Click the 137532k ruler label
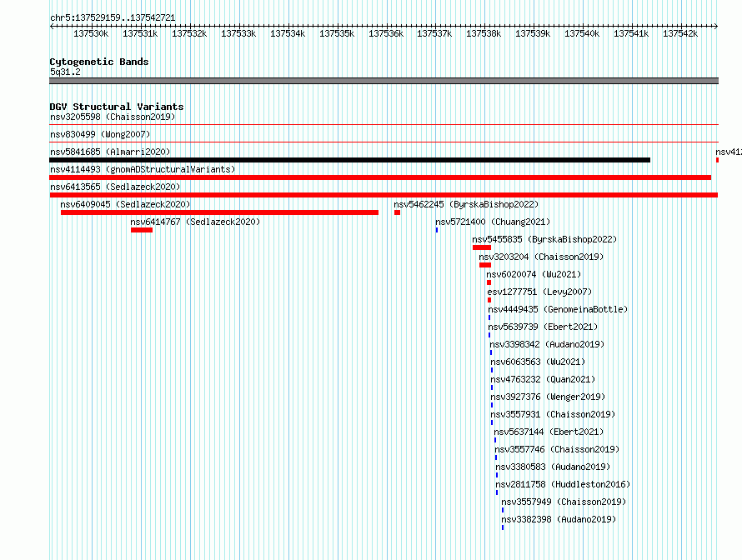The image size is (742, 560). tap(189, 33)
